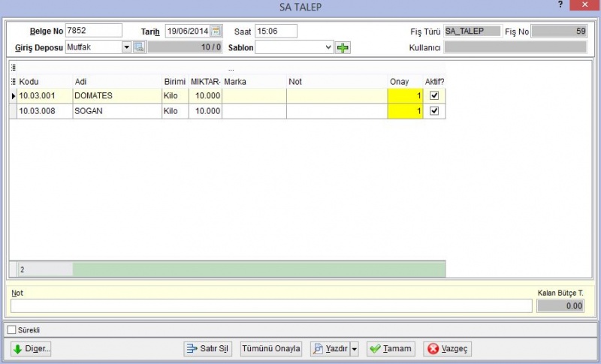Viewport: 601px width, 364px height.
Task: Click the Not column header in grid
Action: click(x=337, y=82)
